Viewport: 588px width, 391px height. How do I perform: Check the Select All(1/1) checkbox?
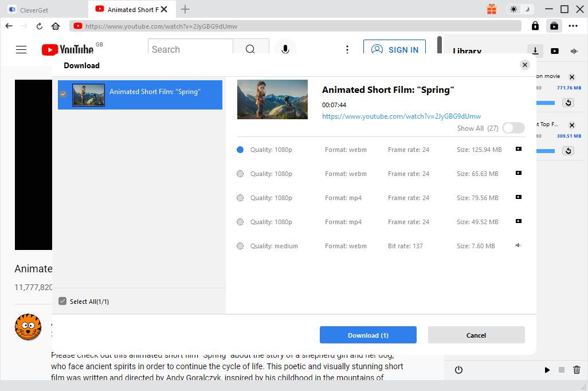pos(63,301)
